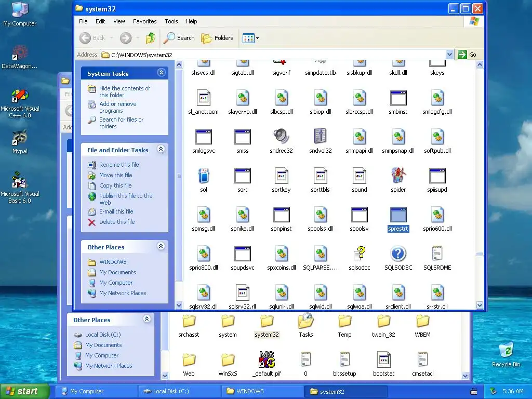Go to WINDOWS in Other Places
This screenshot has width=532, height=399.
click(x=113, y=262)
